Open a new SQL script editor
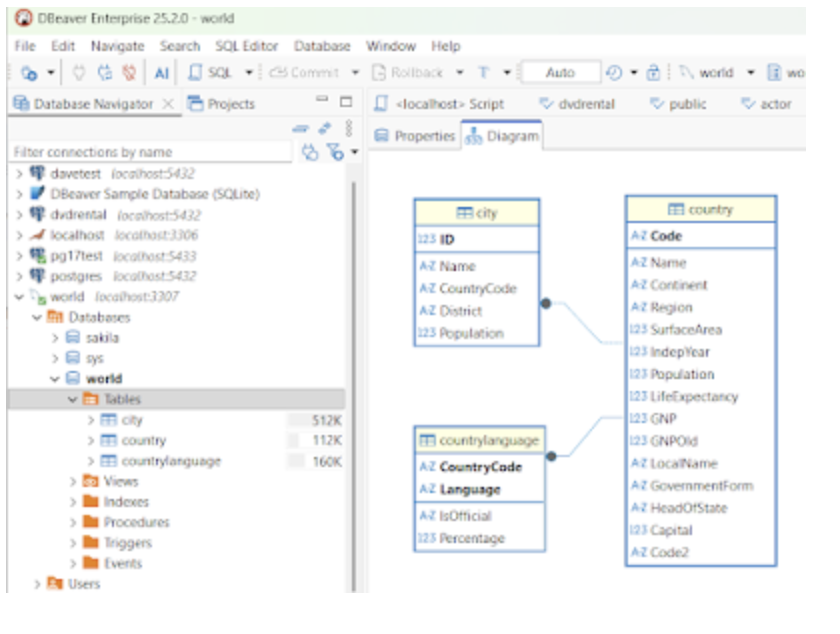The image size is (840, 634). point(210,72)
